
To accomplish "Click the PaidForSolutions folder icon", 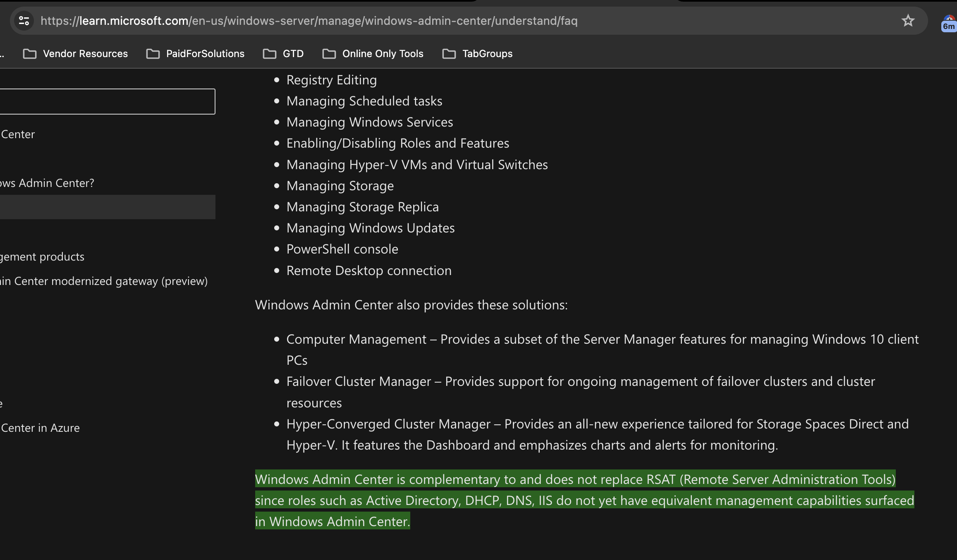I will (153, 53).
